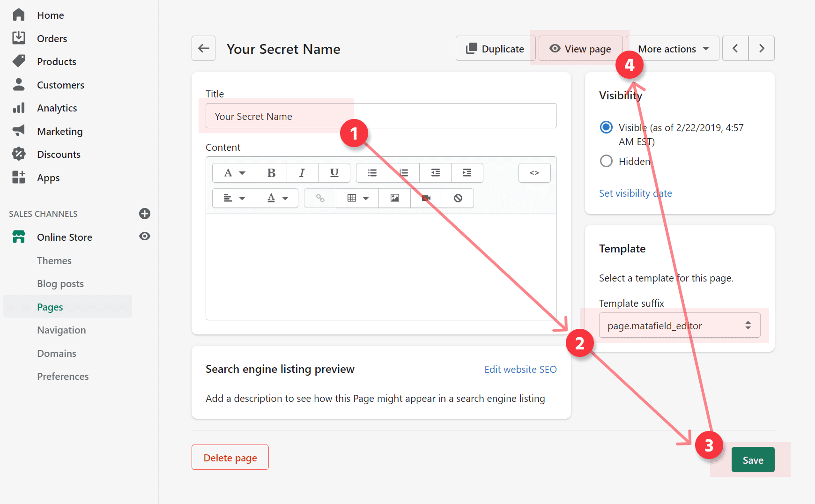The image size is (815, 504).
Task: Open the Analytics section in the sidebar
Action: point(57,108)
